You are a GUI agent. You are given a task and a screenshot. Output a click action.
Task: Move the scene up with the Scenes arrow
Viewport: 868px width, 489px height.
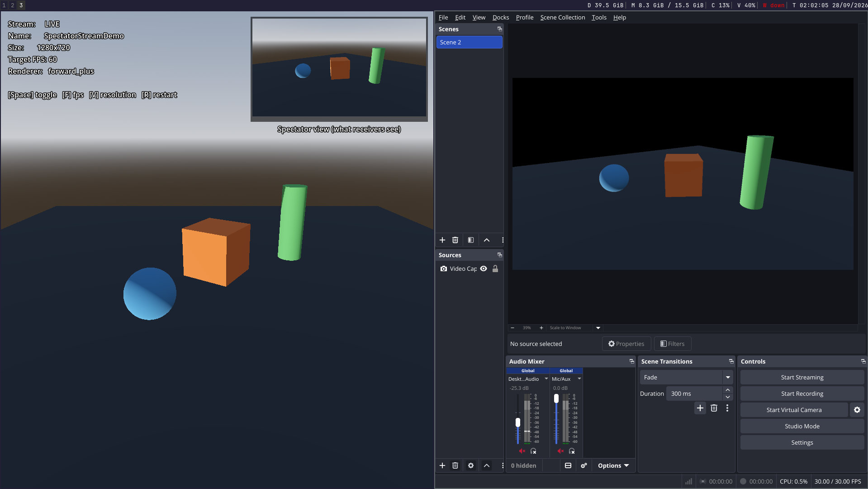click(x=487, y=240)
